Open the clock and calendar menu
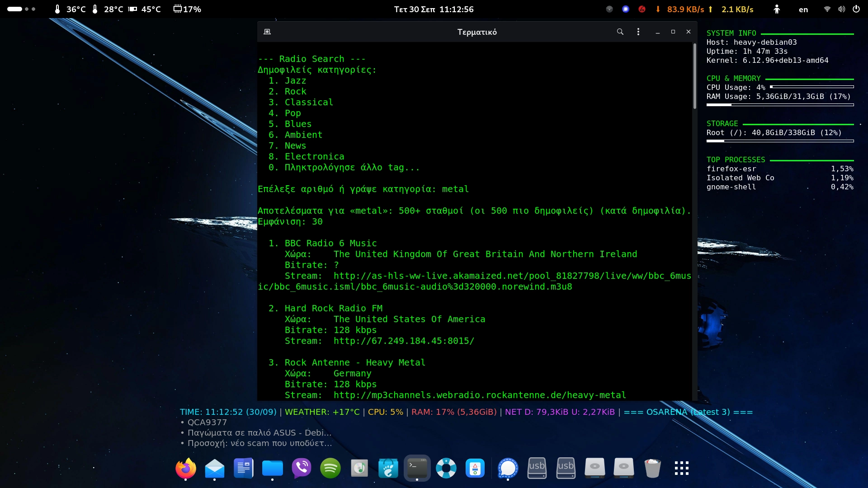The width and height of the screenshot is (868, 488). pos(434,9)
